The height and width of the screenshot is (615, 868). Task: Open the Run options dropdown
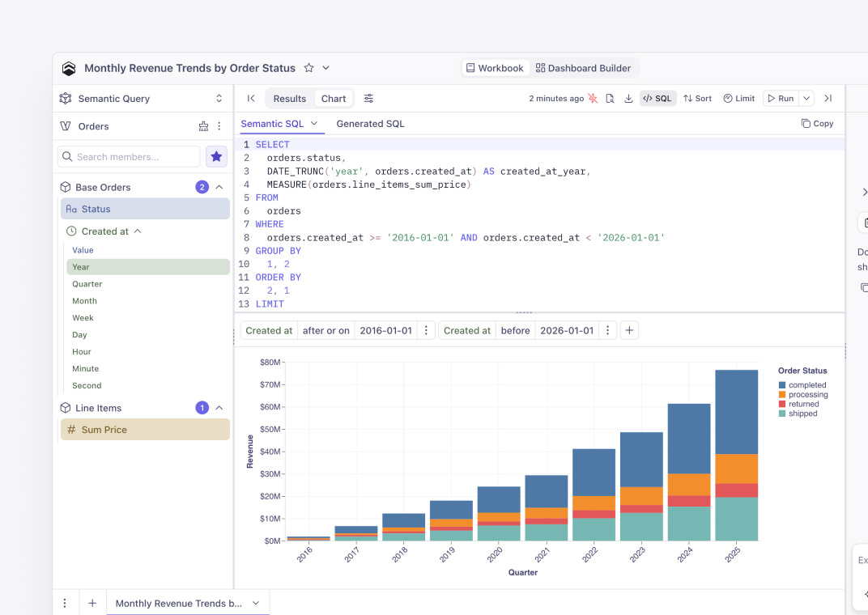click(x=806, y=99)
